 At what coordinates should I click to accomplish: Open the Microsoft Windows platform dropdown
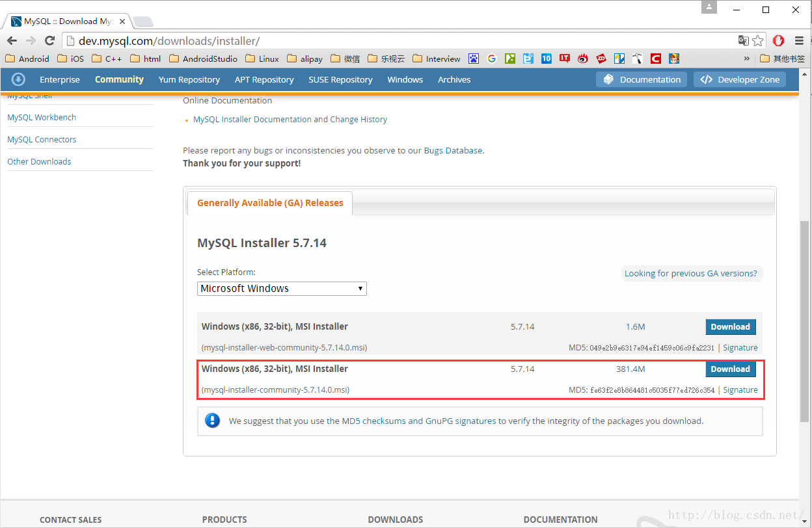[282, 288]
